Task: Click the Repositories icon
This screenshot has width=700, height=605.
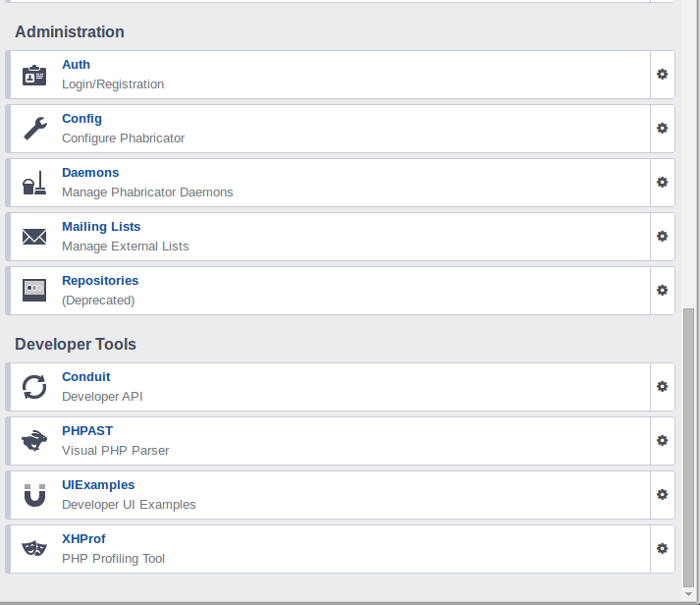Action: pyautogui.click(x=34, y=291)
